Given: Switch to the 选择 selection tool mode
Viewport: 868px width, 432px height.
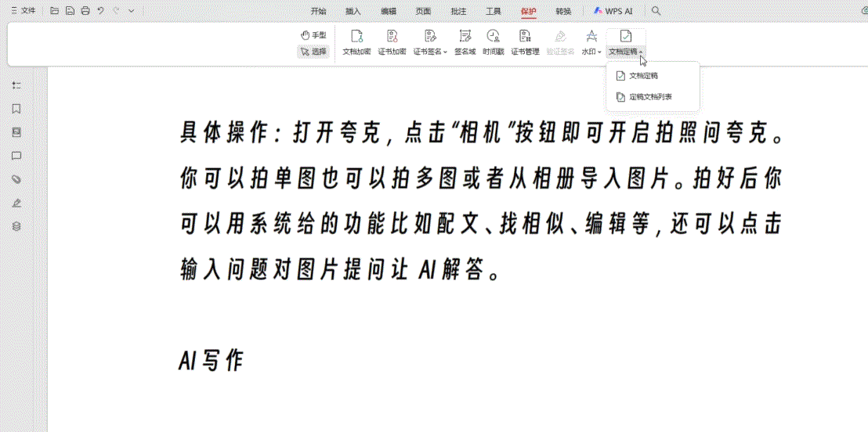Looking at the screenshot, I should pyautogui.click(x=313, y=52).
